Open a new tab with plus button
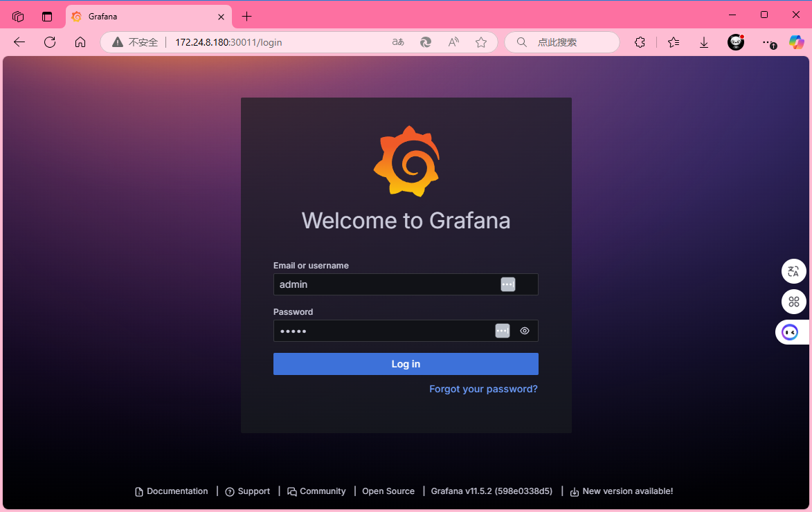 tap(246, 17)
